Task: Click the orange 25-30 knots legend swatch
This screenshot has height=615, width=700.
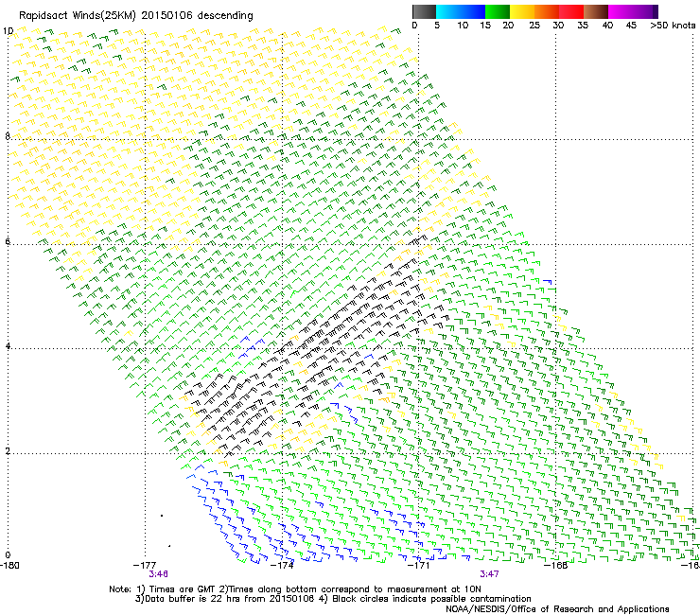Action: coord(547,11)
